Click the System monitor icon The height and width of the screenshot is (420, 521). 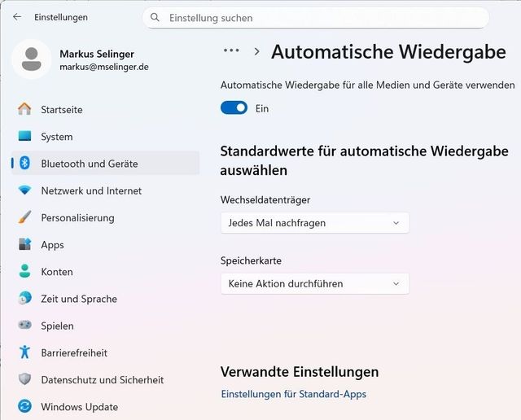(x=24, y=137)
